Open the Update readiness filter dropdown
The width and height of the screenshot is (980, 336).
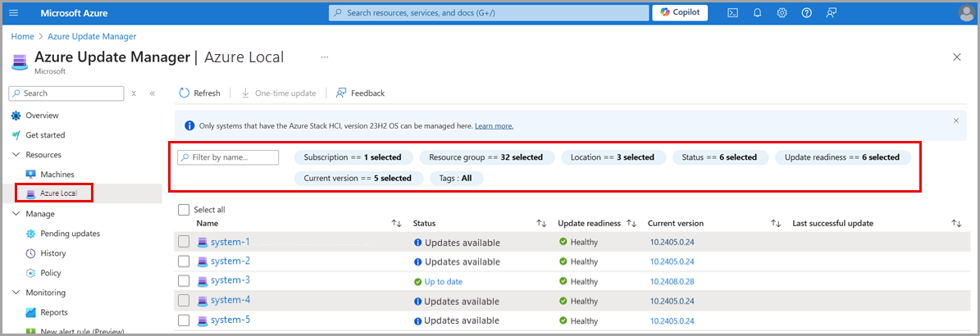tap(842, 157)
